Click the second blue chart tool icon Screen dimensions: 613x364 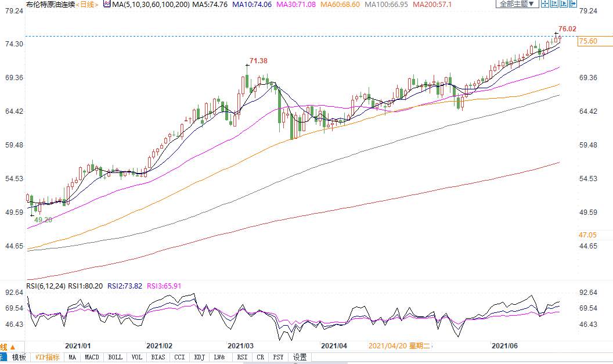pyautogui.click(x=554, y=4)
